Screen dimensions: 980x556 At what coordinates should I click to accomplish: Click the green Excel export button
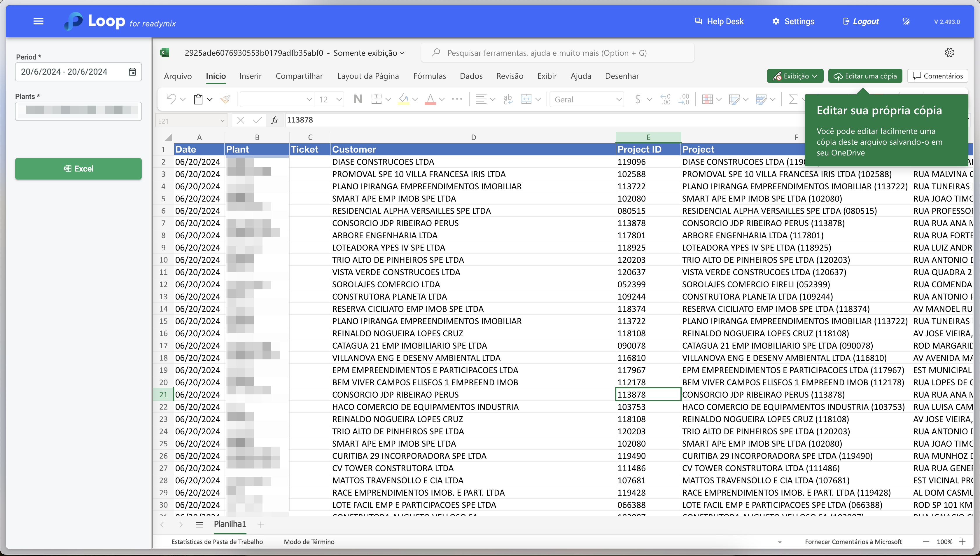pos(78,168)
